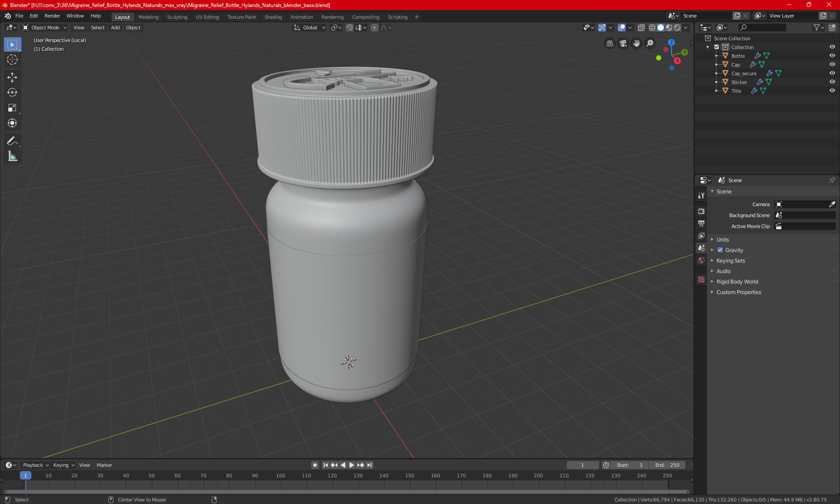Switch to the UV Editing workspace tab
The width and height of the screenshot is (840, 504).
point(207,17)
